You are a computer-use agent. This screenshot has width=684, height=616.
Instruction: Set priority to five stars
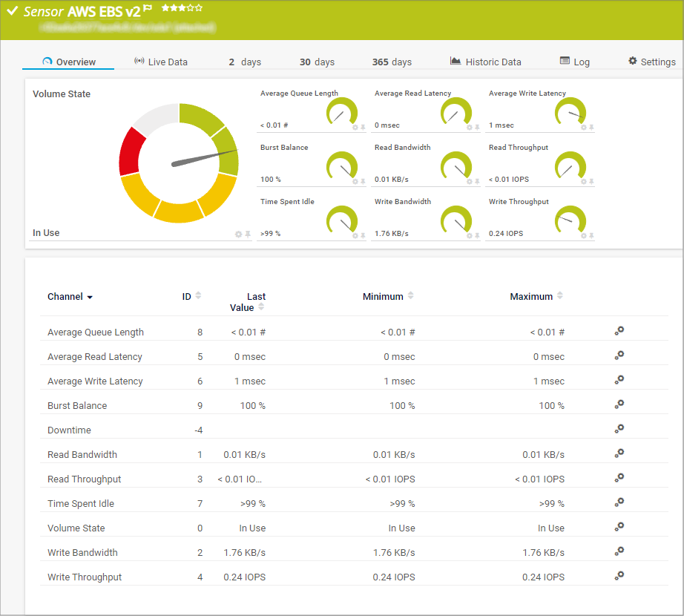click(199, 8)
